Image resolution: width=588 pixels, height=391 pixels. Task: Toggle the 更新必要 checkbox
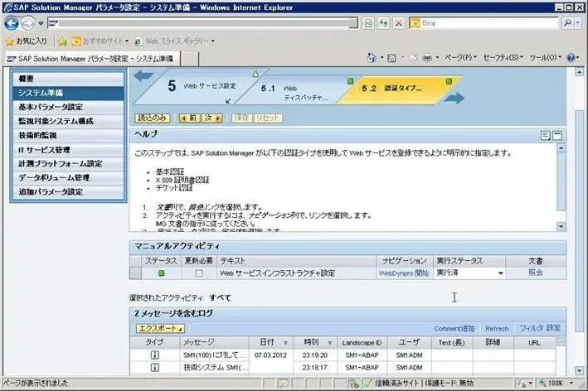(199, 273)
